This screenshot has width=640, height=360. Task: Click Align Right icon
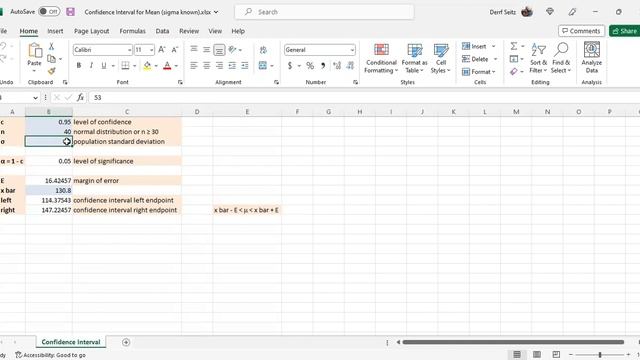(219, 65)
